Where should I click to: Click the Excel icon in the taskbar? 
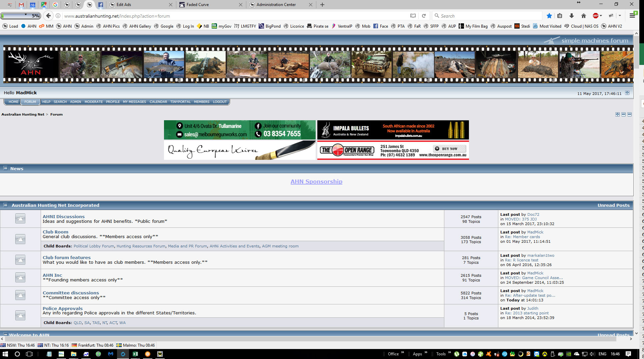click(135, 354)
